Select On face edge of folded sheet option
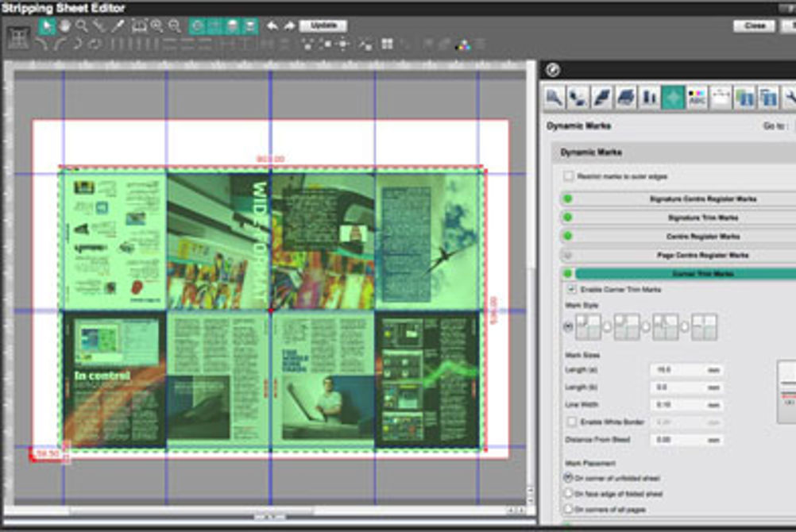Viewport: 796px width, 532px height. click(x=569, y=493)
